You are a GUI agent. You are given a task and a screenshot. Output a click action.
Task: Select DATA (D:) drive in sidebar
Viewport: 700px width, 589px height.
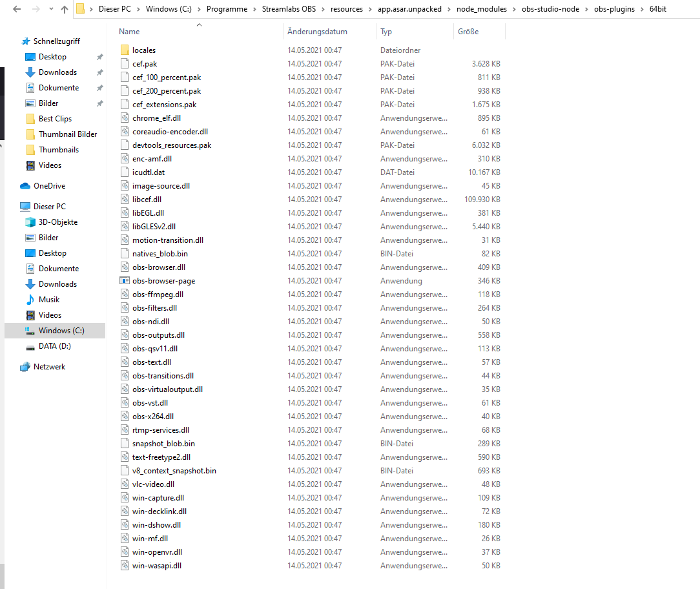click(54, 346)
